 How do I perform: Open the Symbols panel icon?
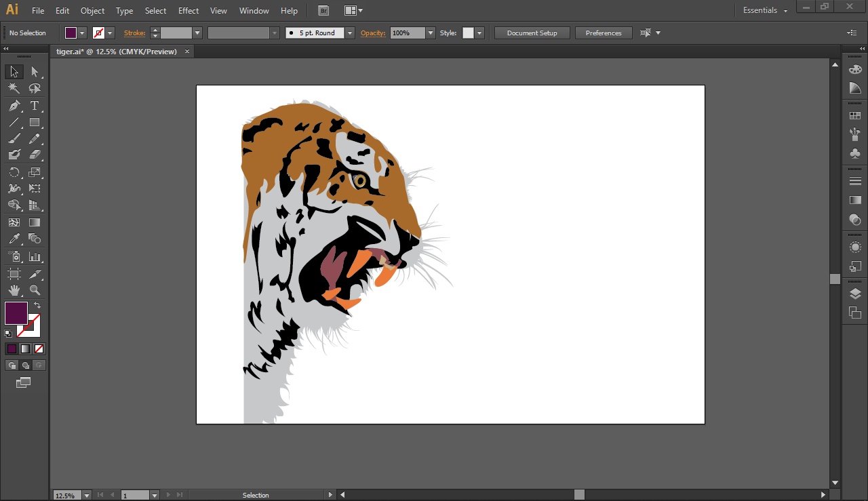coord(855,154)
